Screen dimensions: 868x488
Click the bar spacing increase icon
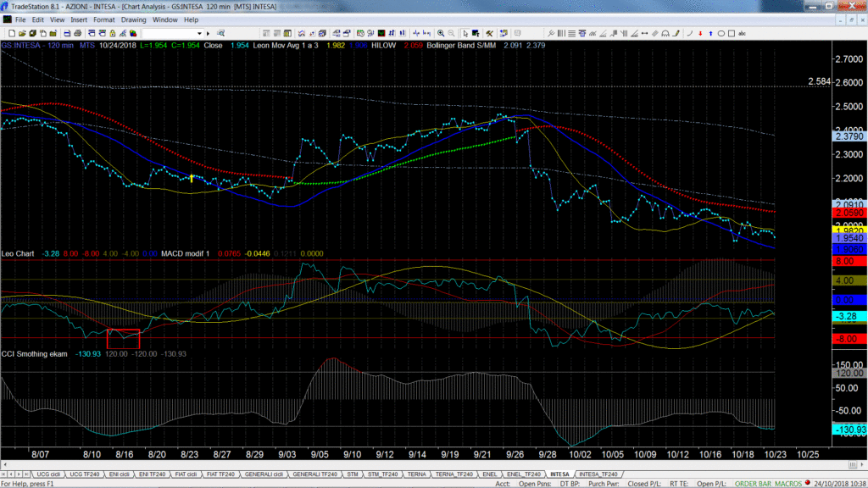427,33
